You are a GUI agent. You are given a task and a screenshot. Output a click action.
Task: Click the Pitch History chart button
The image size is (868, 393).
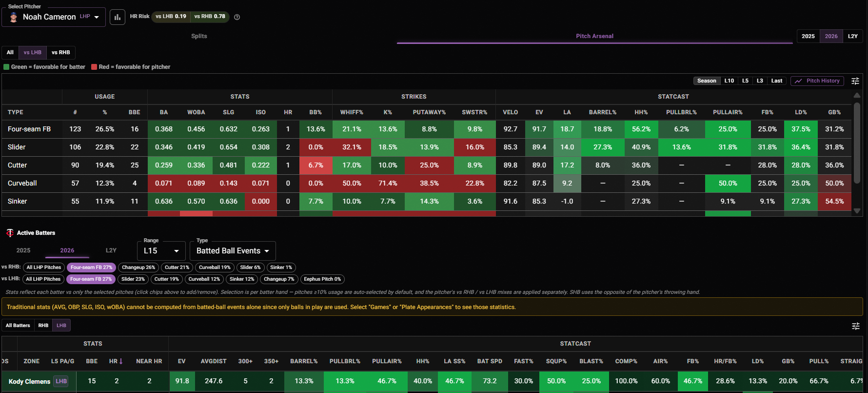[x=818, y=81]
